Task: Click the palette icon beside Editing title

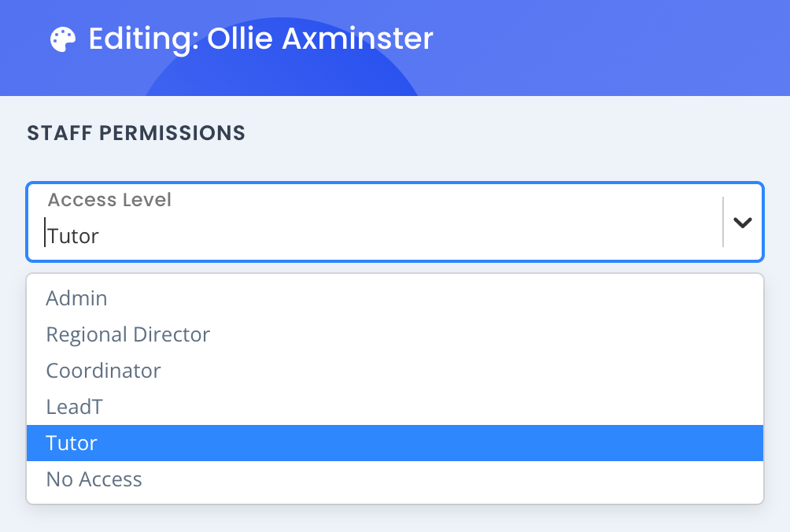Action: pos(63,39)
